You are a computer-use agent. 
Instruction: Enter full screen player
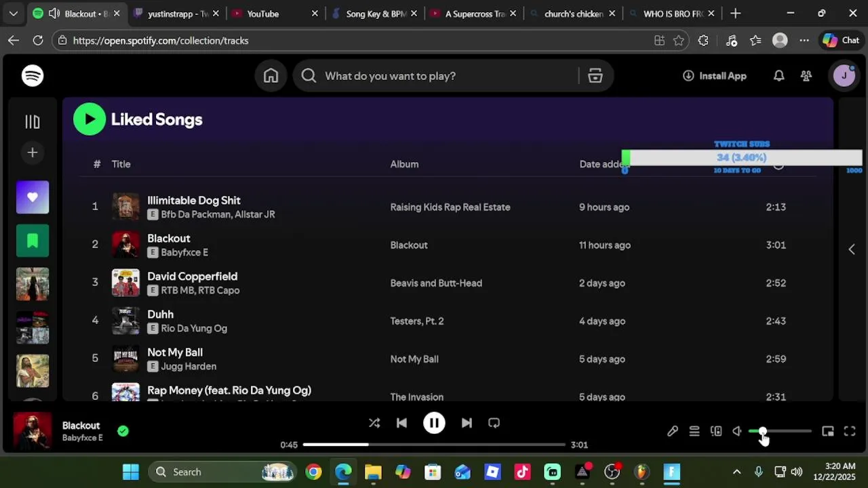pos(849,431)
